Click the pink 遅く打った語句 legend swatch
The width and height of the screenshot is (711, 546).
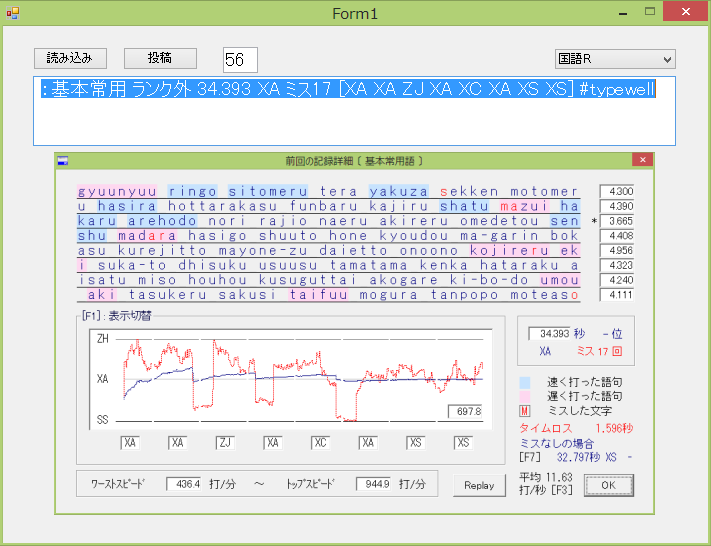pyautogui.click(x=525, y=396)
